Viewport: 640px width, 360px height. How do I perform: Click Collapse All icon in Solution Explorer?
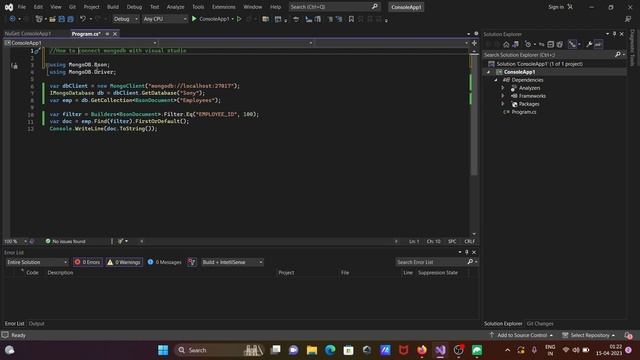(551, 44)
